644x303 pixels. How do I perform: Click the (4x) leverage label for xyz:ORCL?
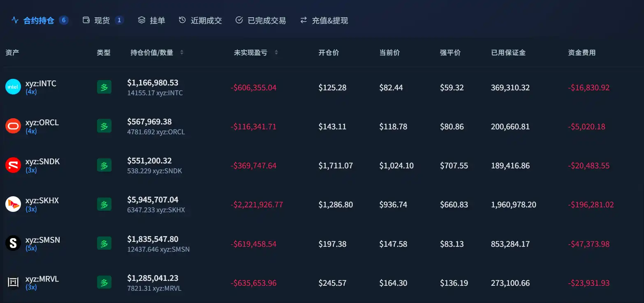click(x=31, y=131)
